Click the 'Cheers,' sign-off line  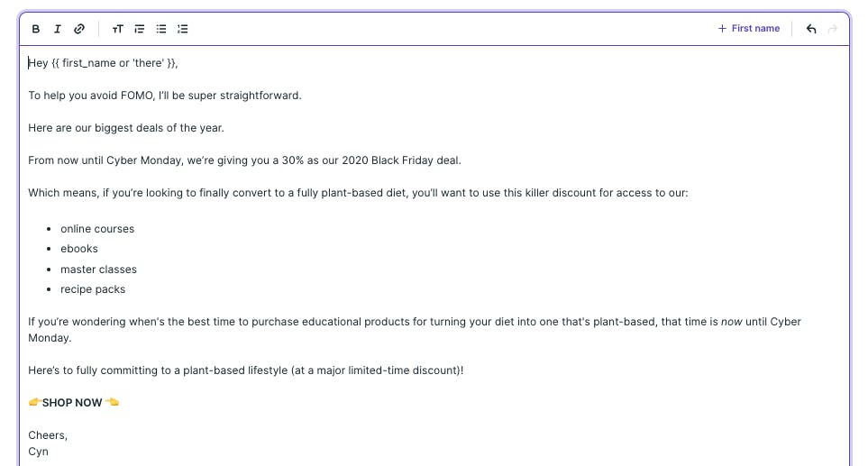pos(48,435)
